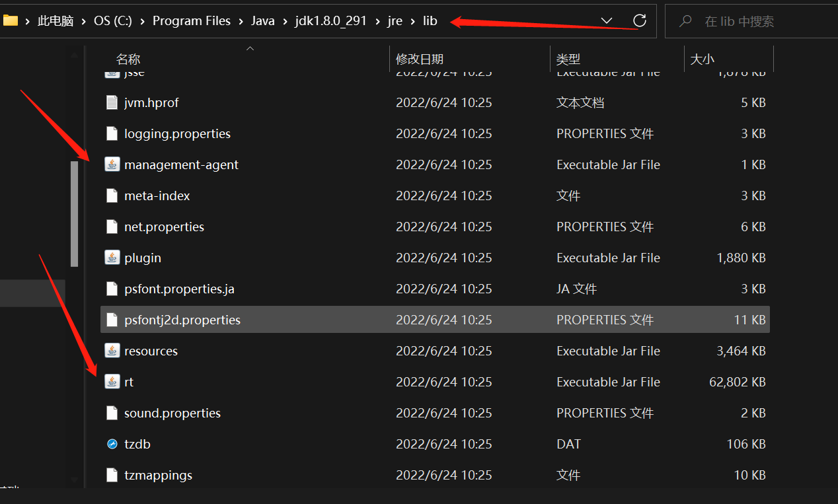
Task: Sort by 类型 column header
Action: point(568,59)
